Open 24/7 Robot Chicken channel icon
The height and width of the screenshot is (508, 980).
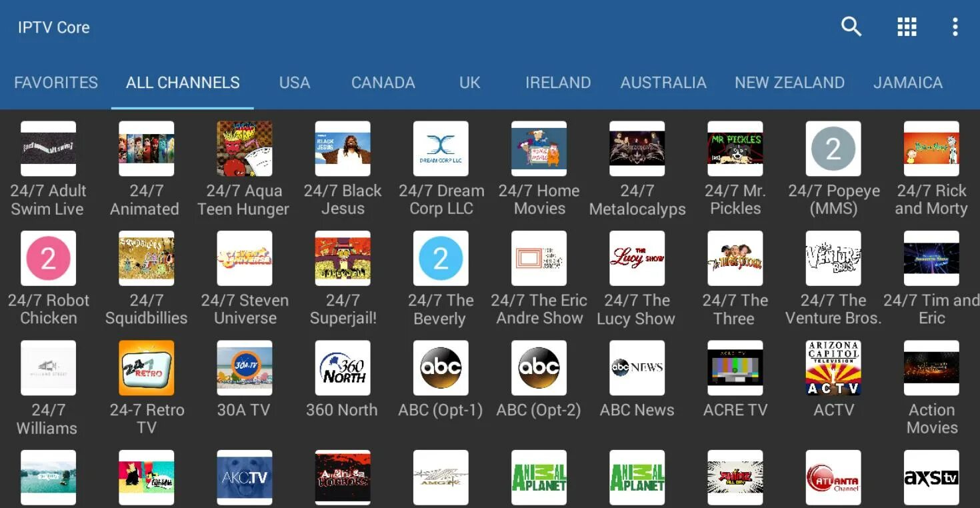48,259
